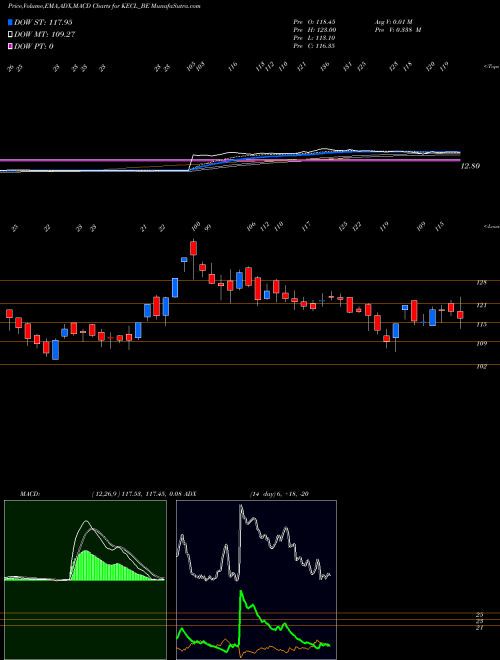Click the 'Pre H: 123.60' value
Viewport: 500px width, 660px height.
(x=314, y=30)
